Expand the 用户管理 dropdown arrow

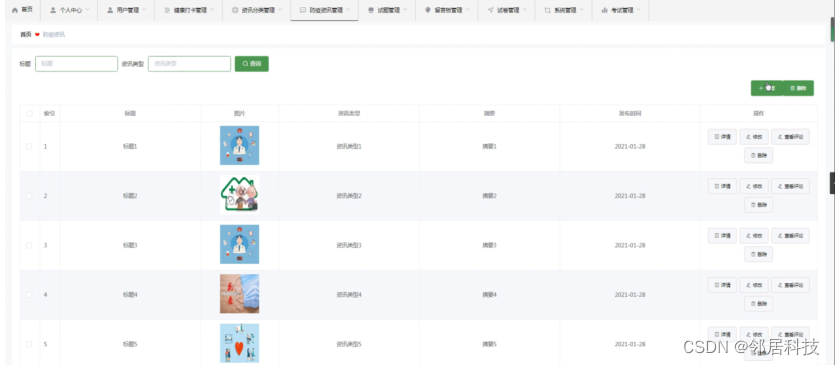(144, 10)
